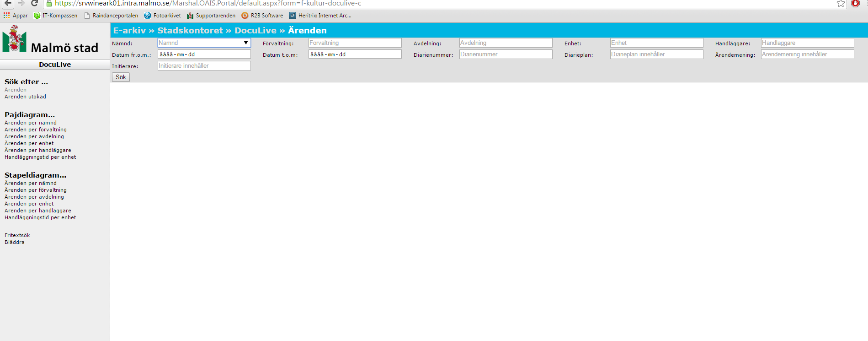The width and height of the screenshot is (868, 341).
Task: Reload the page with refresh icon
Action: pyautogui.click(x=34, y=3)
